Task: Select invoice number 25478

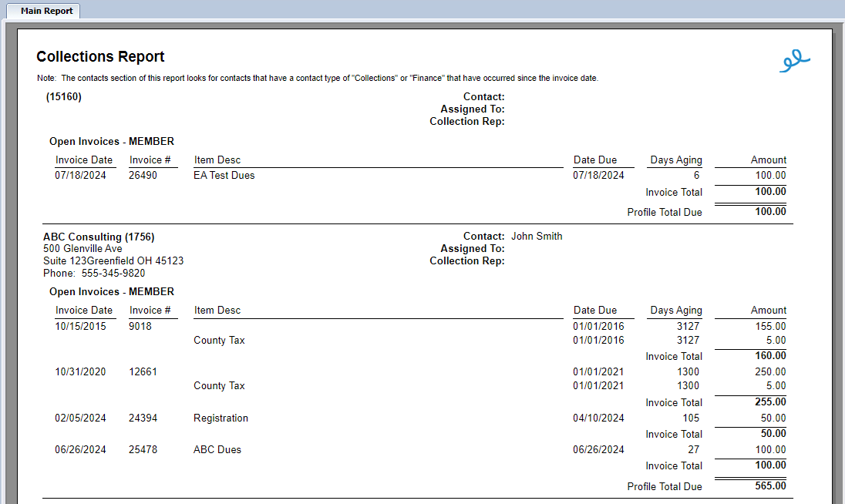Action: click(x=143, y=449)
